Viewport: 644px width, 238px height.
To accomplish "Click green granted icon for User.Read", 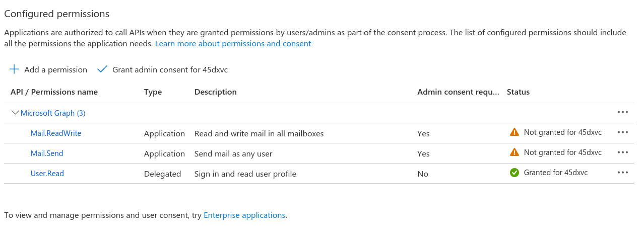I will click(x=514, y=173).
